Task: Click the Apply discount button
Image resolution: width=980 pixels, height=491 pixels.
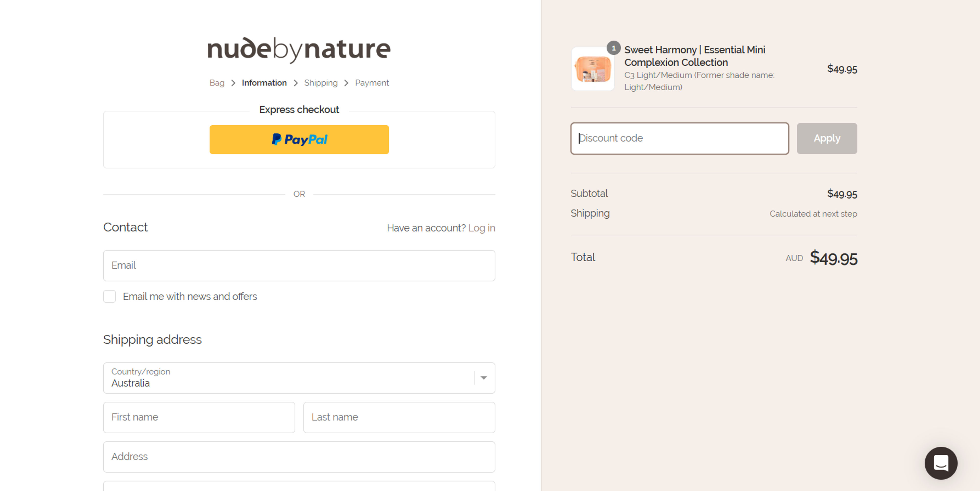Action: [x=827, y=139]
